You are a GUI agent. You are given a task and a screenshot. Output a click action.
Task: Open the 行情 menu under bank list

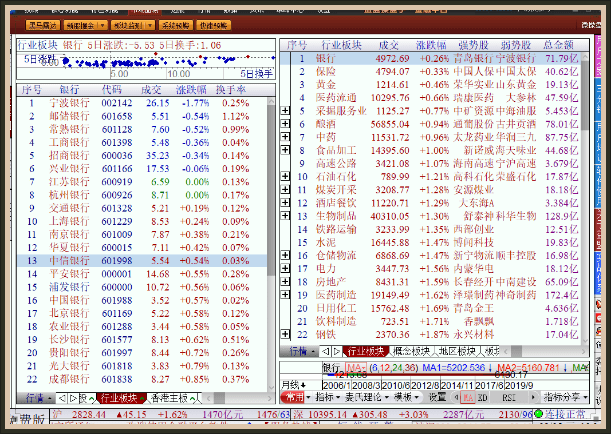[x=36, y=398]
